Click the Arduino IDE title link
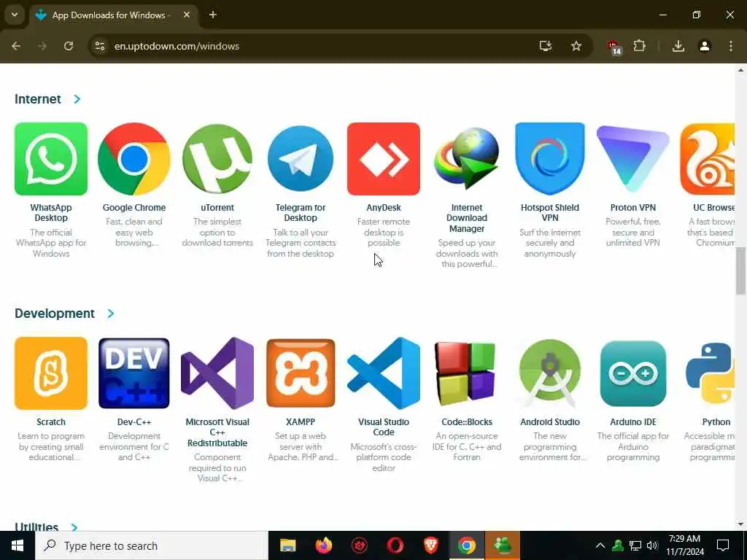Viewport: 747px width, 560px height. pos(633,422)
